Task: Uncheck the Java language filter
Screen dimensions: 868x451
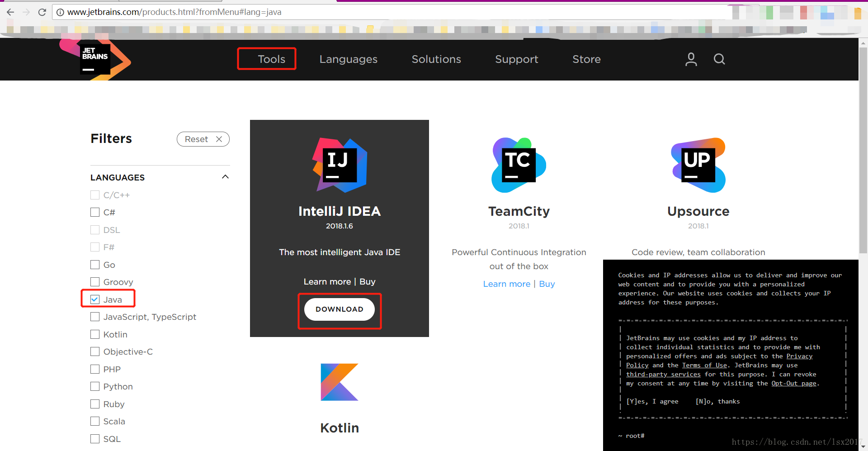Action: point(95,299)
